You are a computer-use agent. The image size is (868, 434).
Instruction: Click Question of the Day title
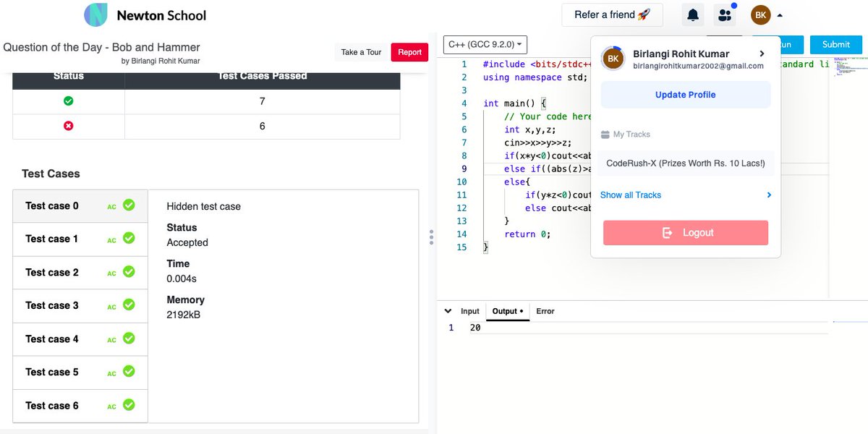(101, 48)
